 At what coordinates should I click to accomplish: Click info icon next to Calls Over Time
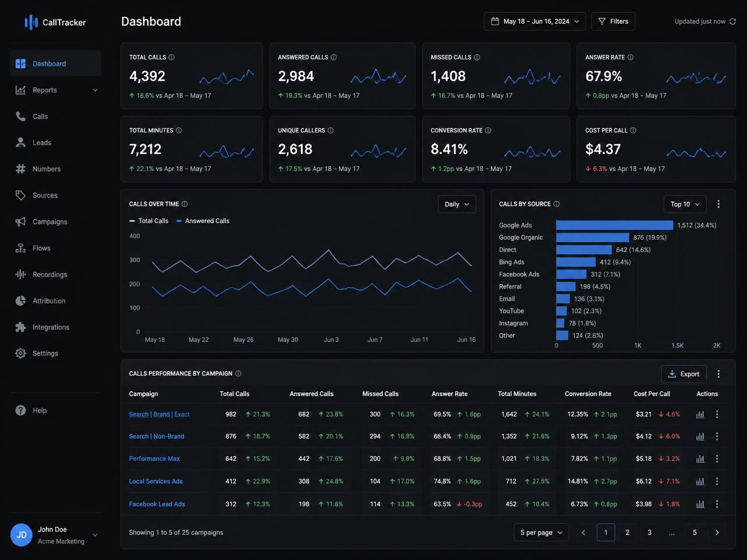[x=184, y=204]
